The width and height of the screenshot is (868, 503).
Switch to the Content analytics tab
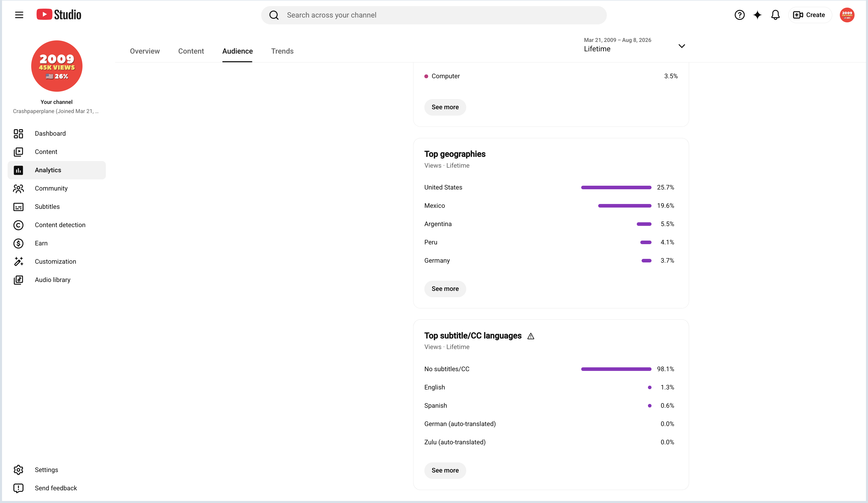click(x=191, y=51)
